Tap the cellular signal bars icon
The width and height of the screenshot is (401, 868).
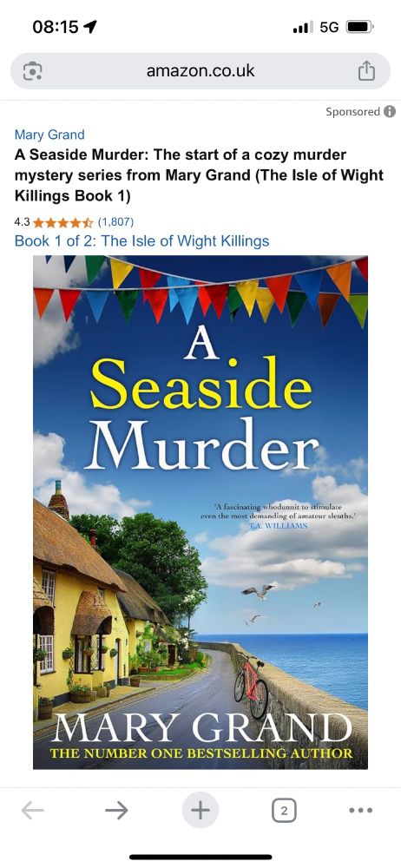point(303,27)
